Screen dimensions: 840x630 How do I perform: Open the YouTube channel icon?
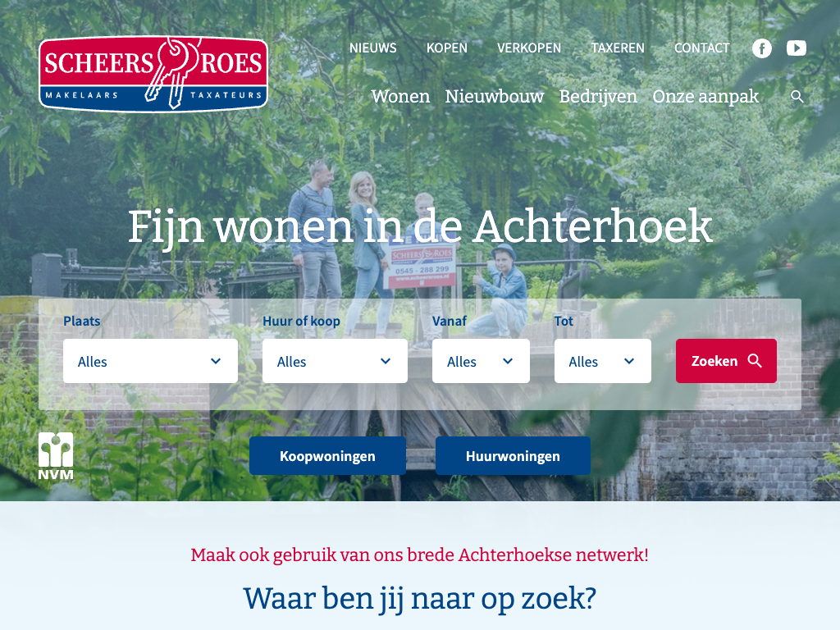[797, 48]
